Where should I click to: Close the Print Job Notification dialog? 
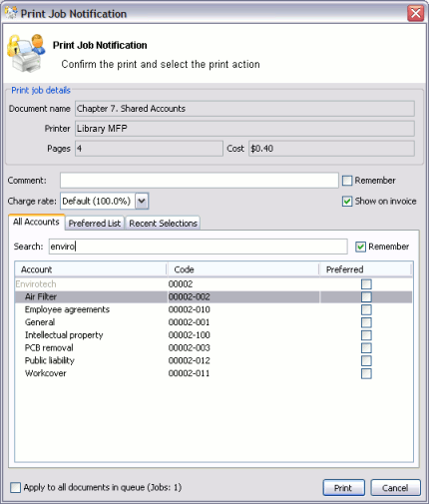pyautogui.click(x=415, y=13)
